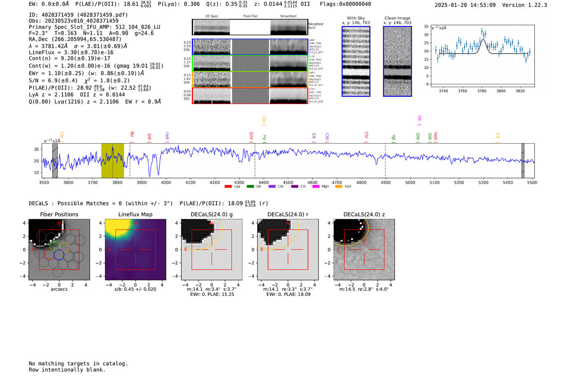Click the Hγ line marker label

265,138
